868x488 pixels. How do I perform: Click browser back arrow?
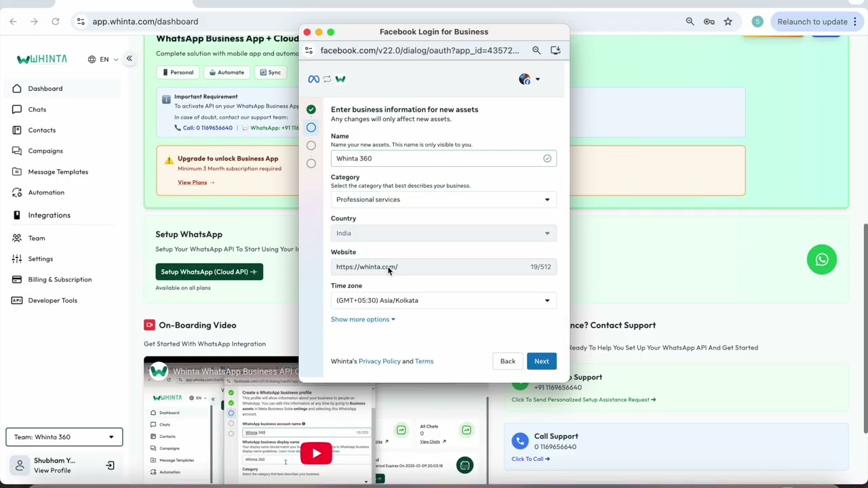click(13, 22)
